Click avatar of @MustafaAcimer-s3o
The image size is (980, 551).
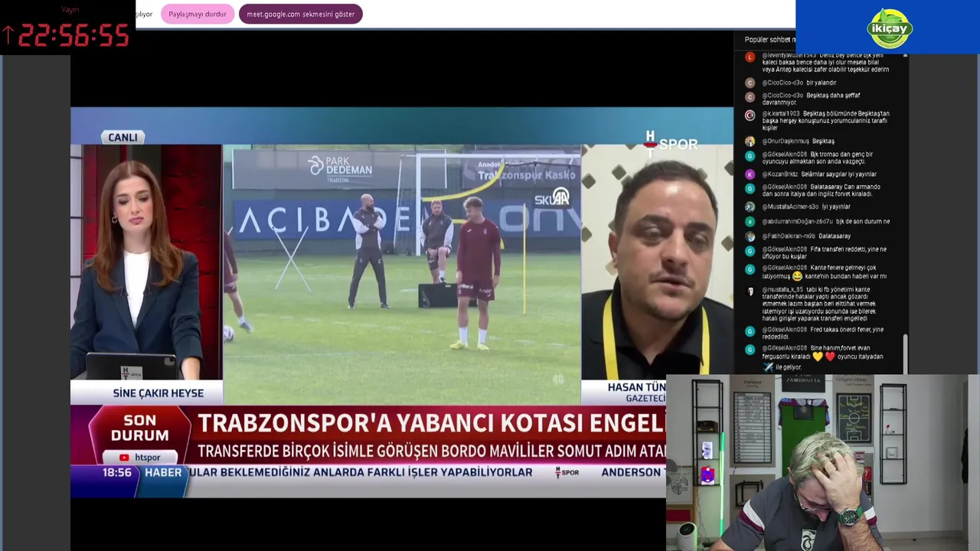point(750,207)
